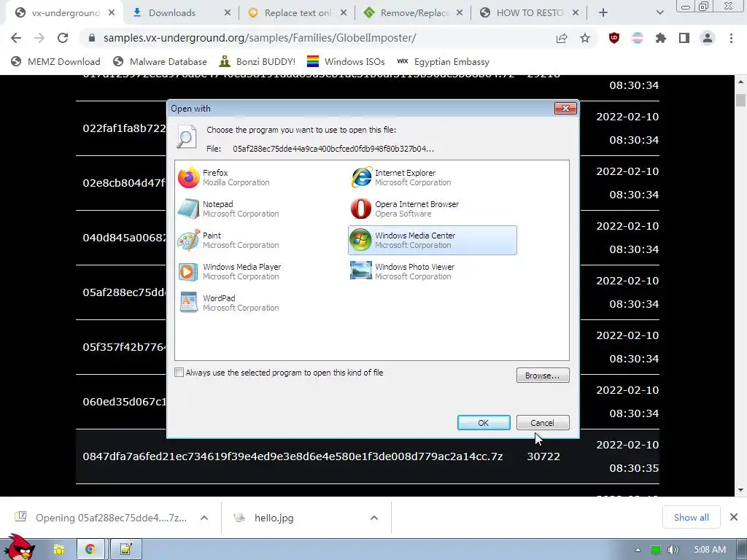
Task: Go back to the previous page
Action: 16,38
